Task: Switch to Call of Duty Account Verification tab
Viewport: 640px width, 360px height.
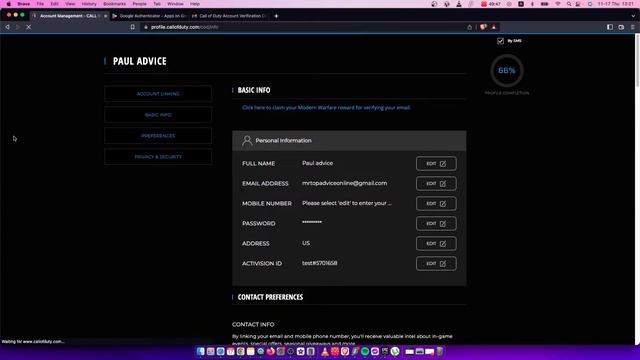Action: pos(229,16)
